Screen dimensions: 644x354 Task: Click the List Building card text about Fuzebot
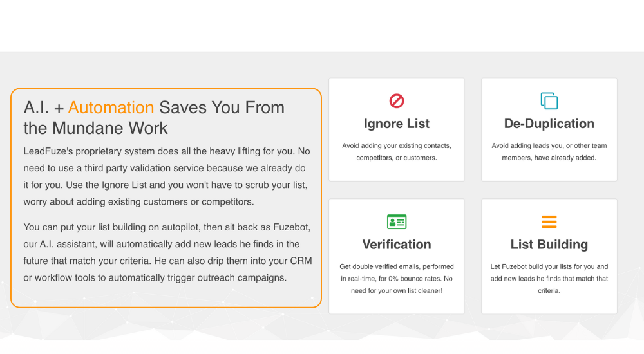549,279
